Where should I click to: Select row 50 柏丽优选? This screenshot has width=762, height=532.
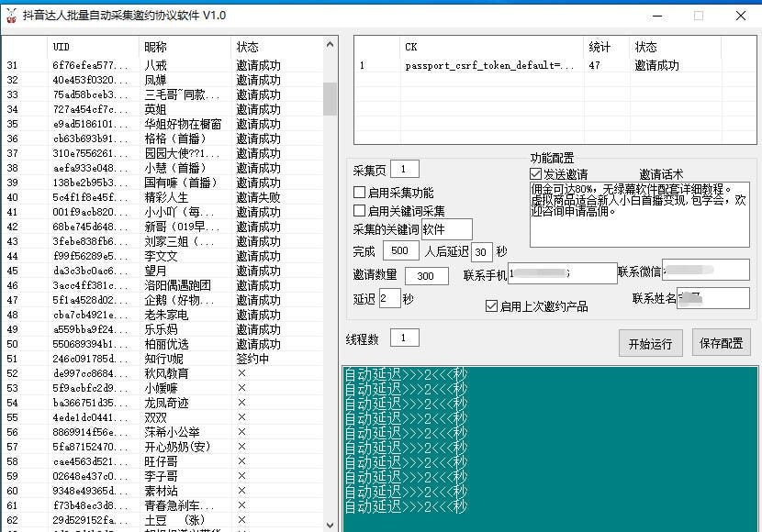[x=166, y=344]
